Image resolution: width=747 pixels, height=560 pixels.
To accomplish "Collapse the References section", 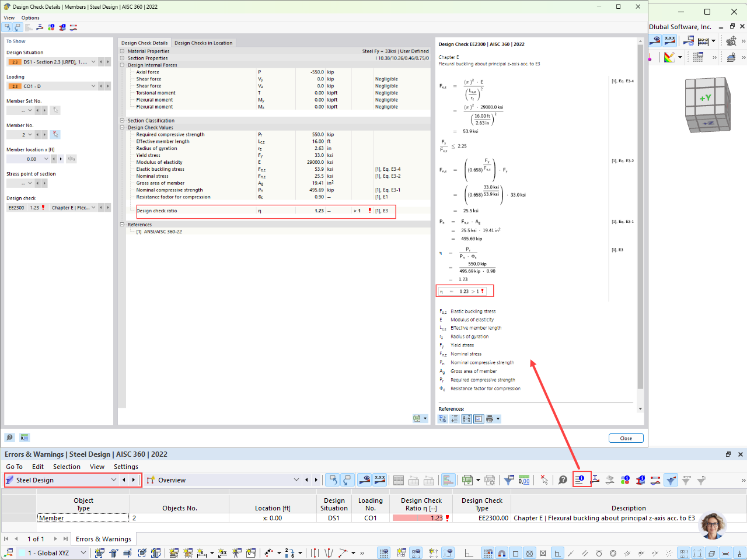I will (x=122, y=225).
